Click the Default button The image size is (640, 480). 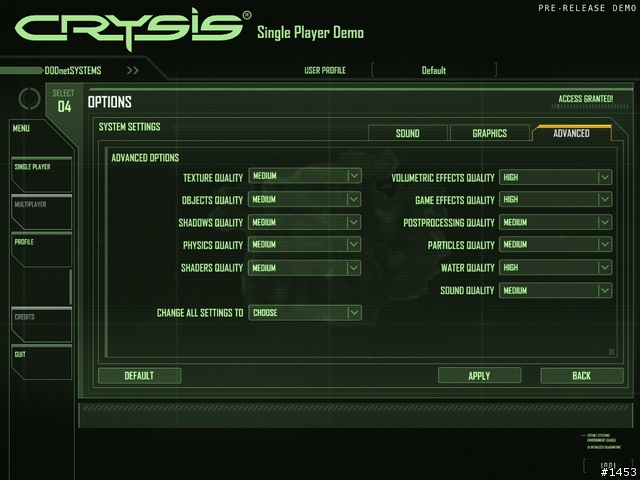click(139, 376)
